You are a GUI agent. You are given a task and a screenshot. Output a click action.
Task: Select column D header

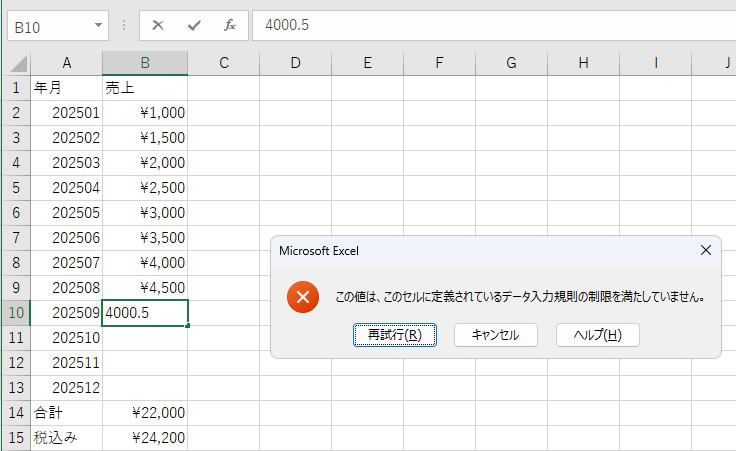(x=295, y=63)
